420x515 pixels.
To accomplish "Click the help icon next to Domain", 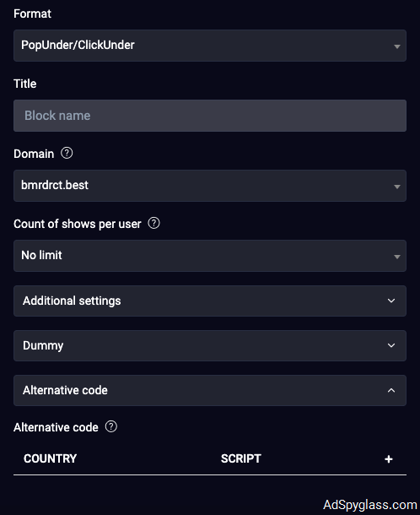I will (67, 153).
